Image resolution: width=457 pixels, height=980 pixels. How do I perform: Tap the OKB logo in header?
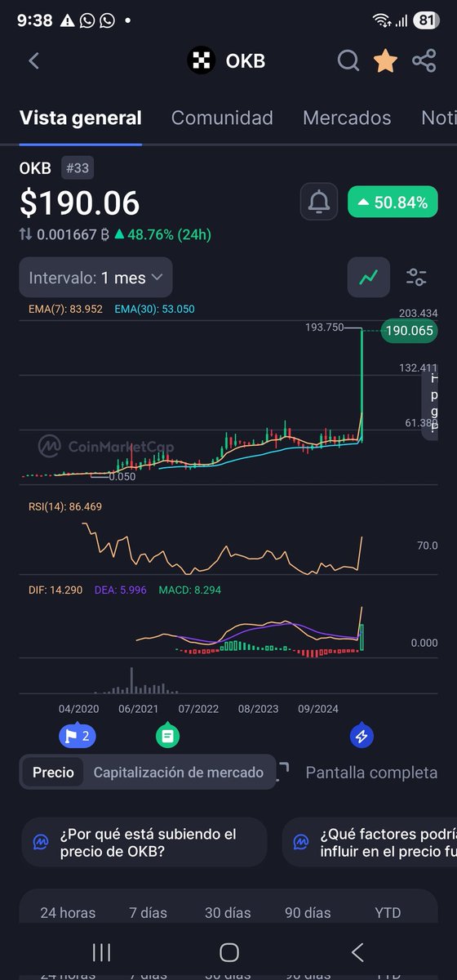pos(200,60)
